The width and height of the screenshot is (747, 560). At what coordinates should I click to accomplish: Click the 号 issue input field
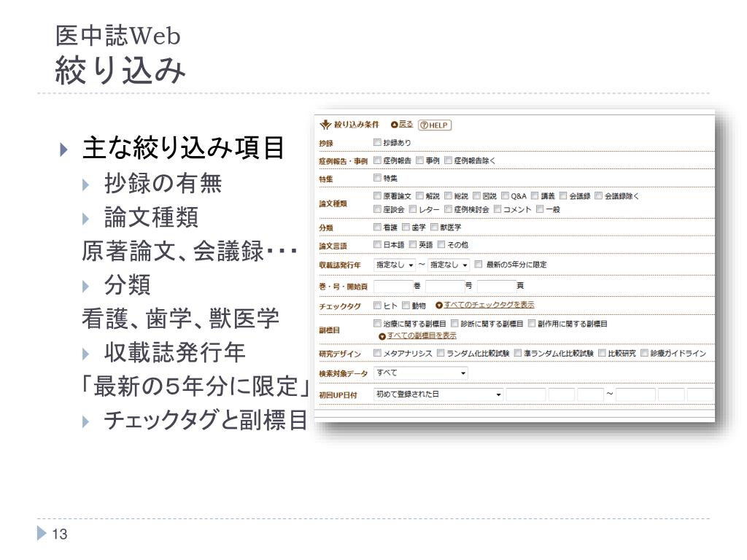445,286
